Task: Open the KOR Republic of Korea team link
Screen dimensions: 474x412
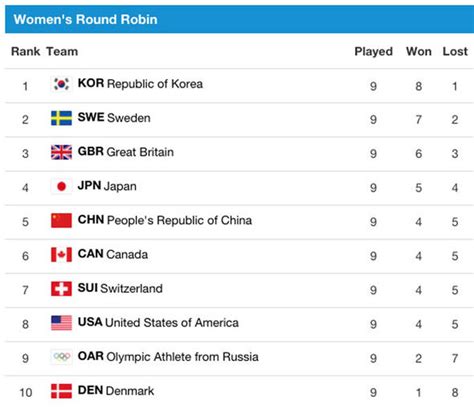Action: click(x=140, y=84)
